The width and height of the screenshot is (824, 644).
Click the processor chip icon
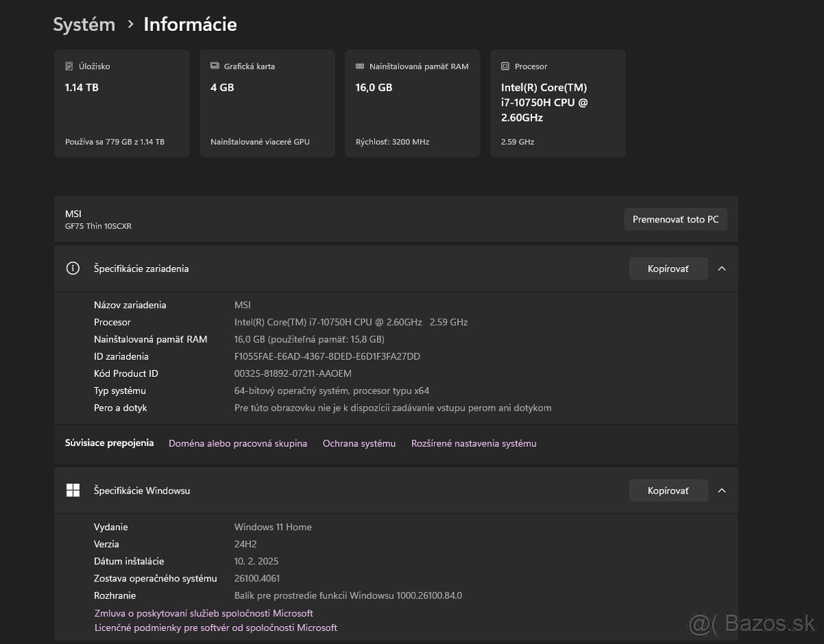click(505, 67)
